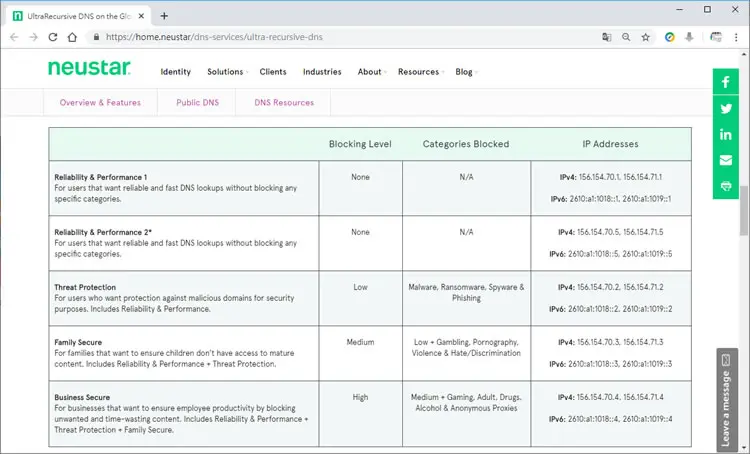Bookmark page with star icon
750x454 pixels.
(x=646, y=37)
